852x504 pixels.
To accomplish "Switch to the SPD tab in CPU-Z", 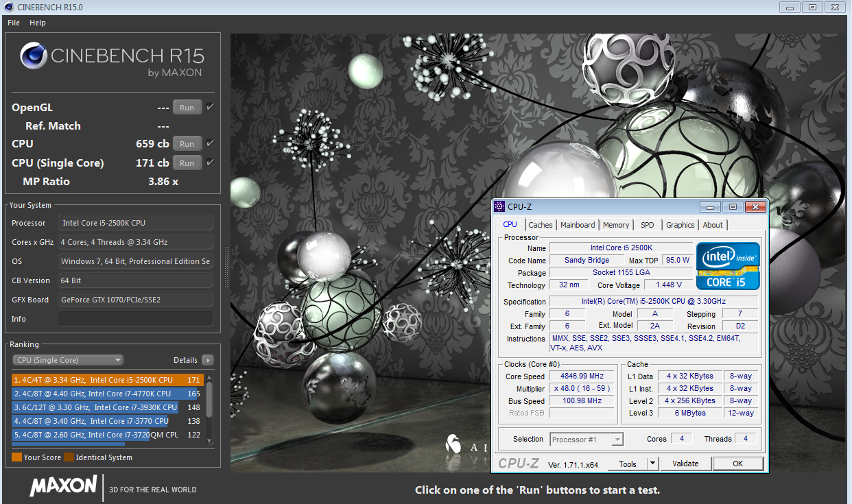I will 648,225.
